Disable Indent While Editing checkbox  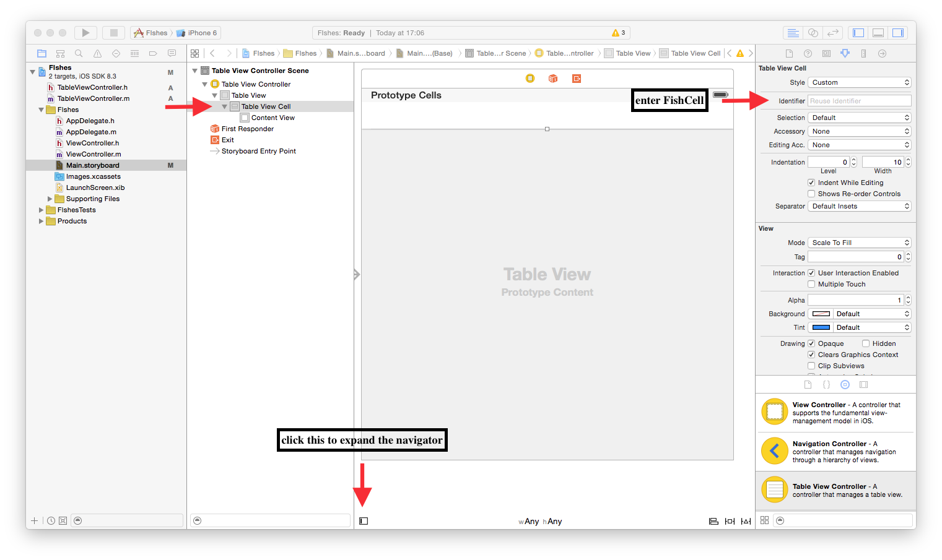(x=811, y=183)
